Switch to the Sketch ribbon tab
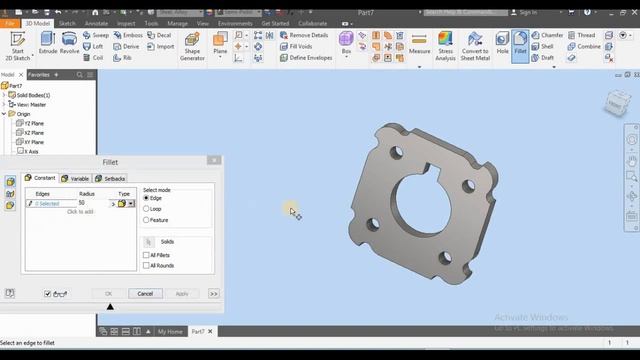The height and width of the screenshot is (360, 640). [x=67, y=24]
